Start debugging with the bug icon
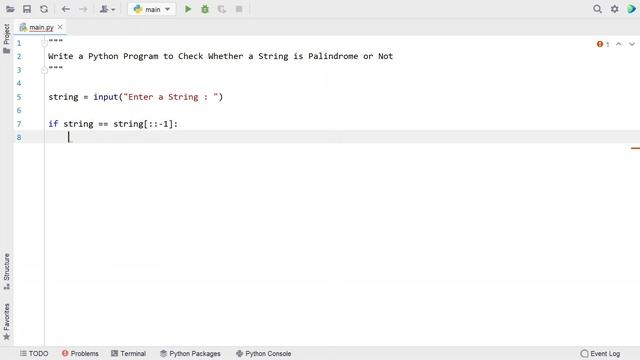 pos(205,9)
